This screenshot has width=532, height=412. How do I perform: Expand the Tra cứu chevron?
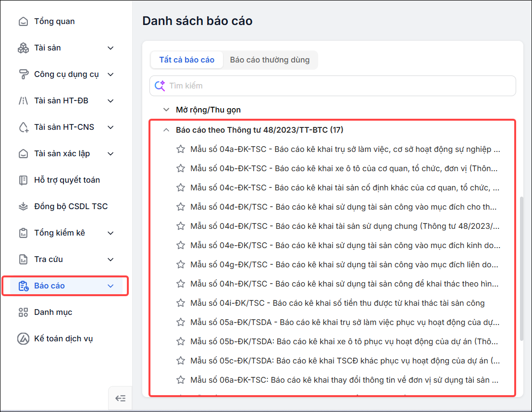tap(111, 260)
